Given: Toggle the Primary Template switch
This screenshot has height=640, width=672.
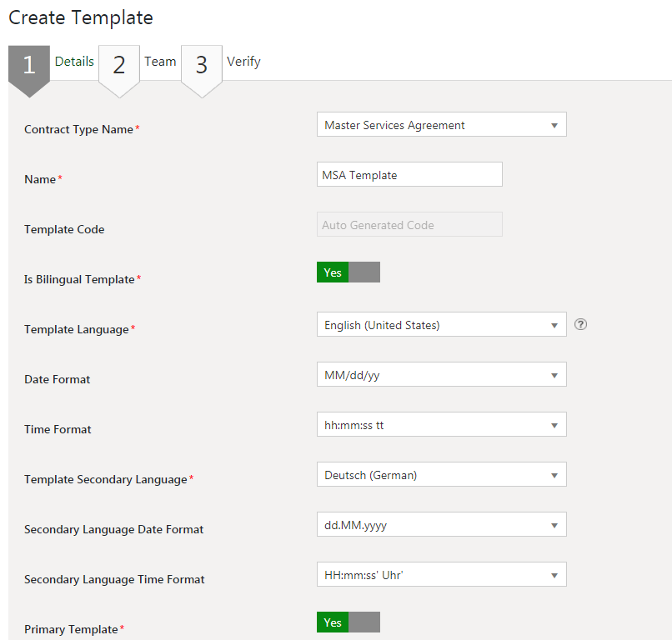Looking at the screenshot, I should click(349, 622).
